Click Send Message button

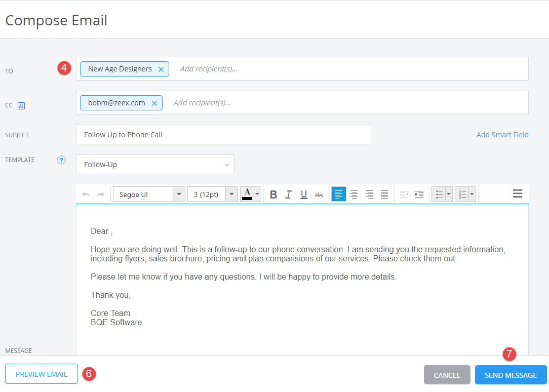point(511,375)
